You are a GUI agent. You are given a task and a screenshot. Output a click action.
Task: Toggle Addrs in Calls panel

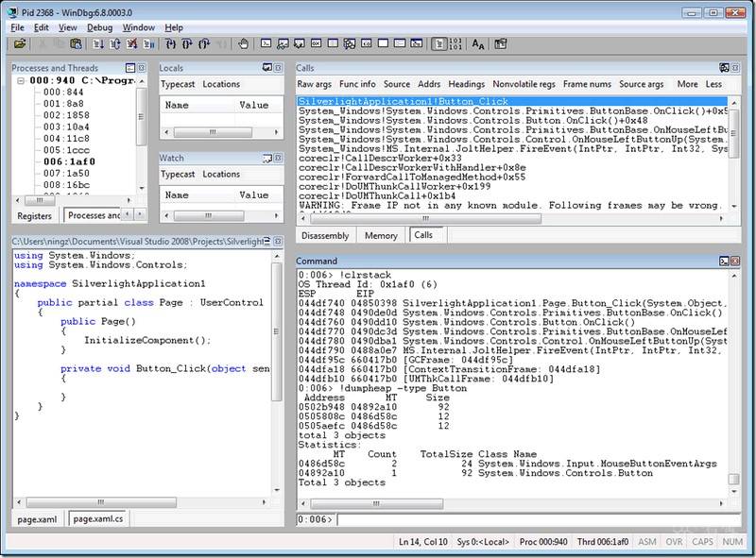(x=429, y=84)
